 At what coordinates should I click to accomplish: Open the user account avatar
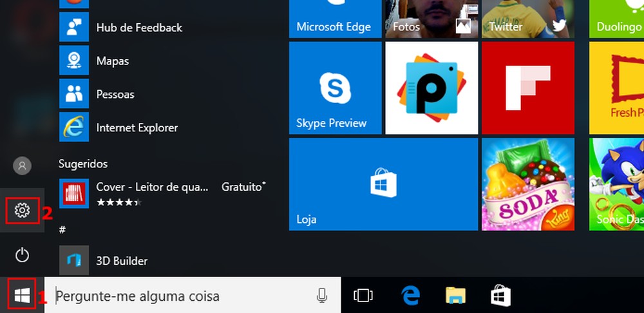(22, 166)
